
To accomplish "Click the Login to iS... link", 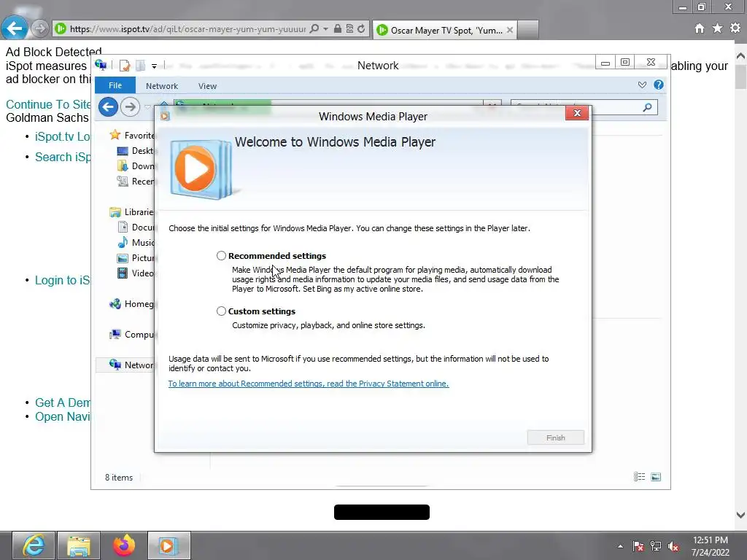I will click(63, 280).
